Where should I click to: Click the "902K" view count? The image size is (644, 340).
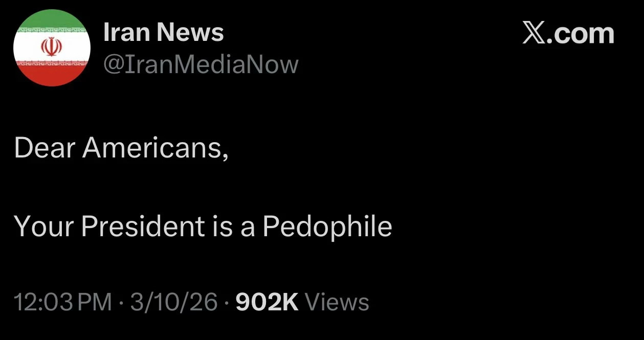click(x=267, y=302)
